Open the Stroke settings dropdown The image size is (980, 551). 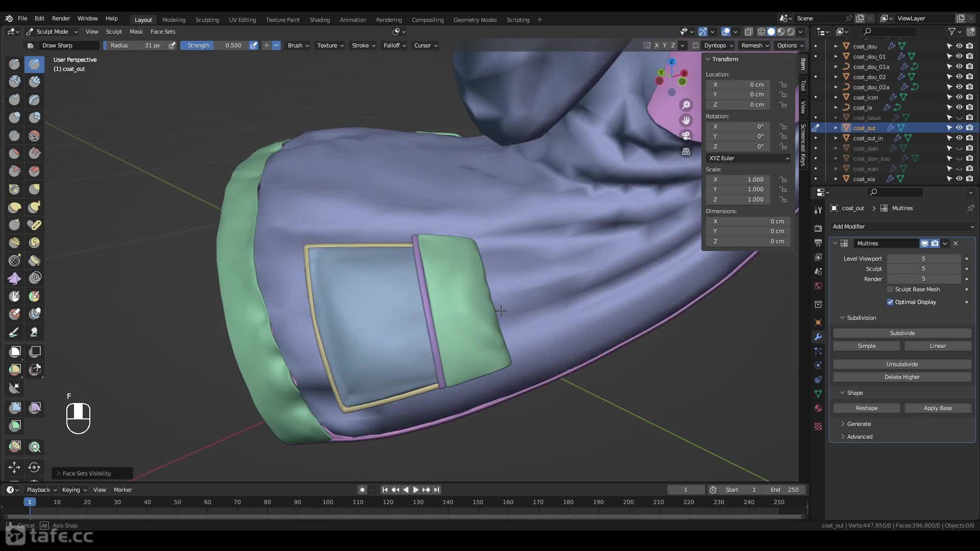(363, 45)
